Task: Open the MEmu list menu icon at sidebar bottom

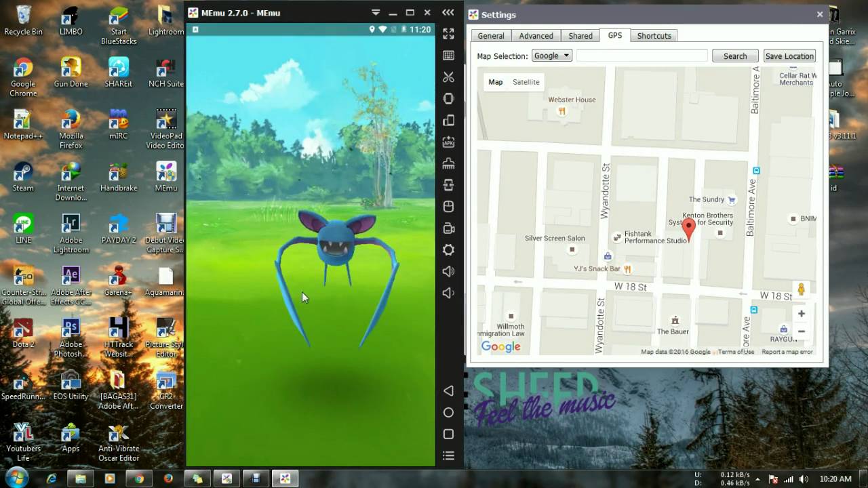Action: [x=448, y=455]
